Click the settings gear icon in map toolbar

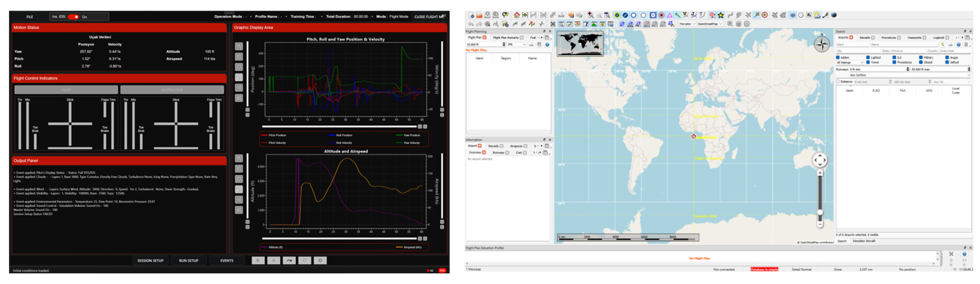coord(747,24)
